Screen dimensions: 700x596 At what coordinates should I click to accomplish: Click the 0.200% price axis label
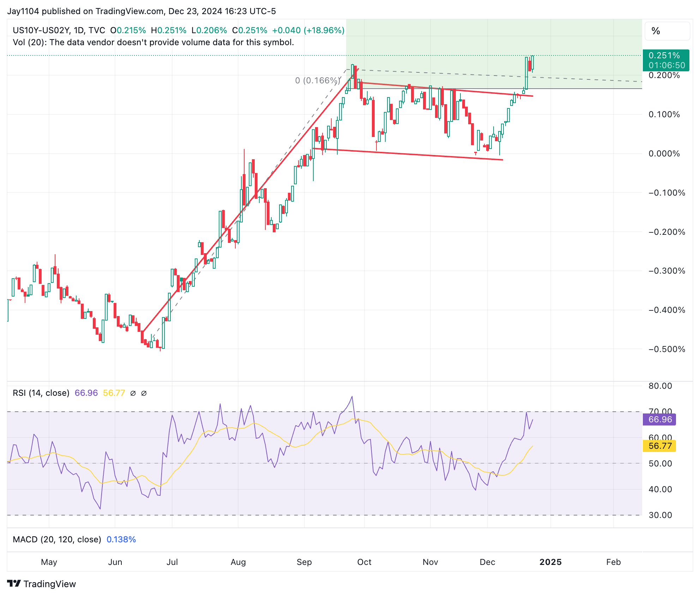[664, 75]
